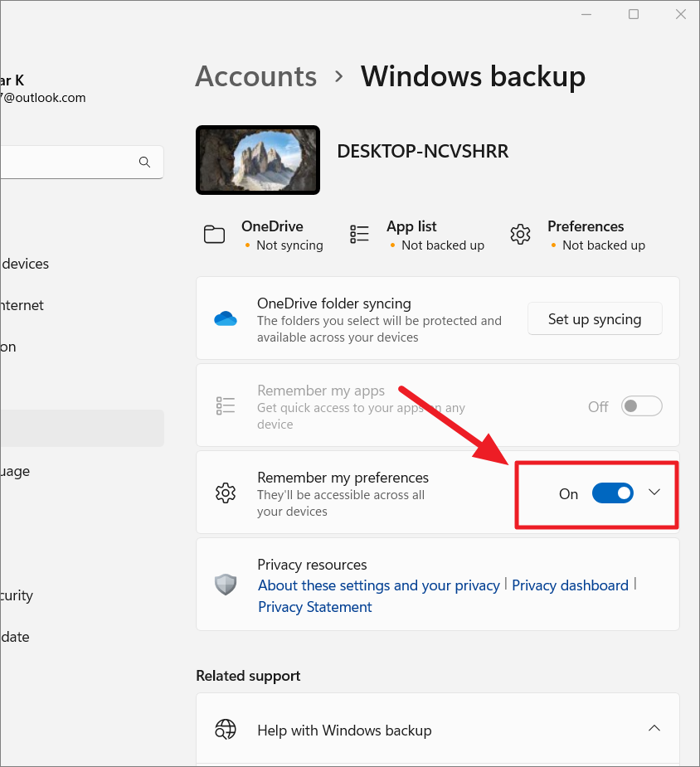Toggle the Remember my apps switch
The height and width of the screenshot is (767, 700).
click(641, 405)
